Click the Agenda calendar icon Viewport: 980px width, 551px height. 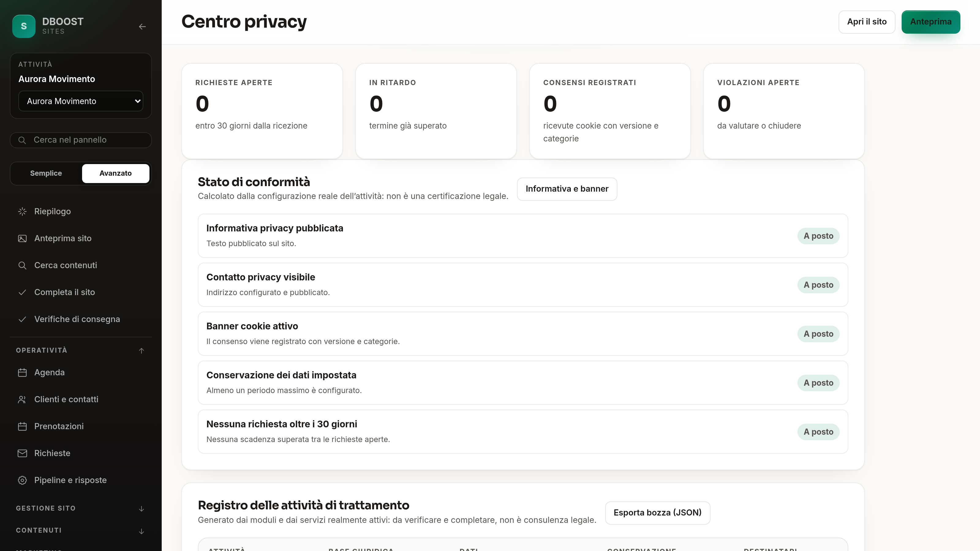pos(22,372)
